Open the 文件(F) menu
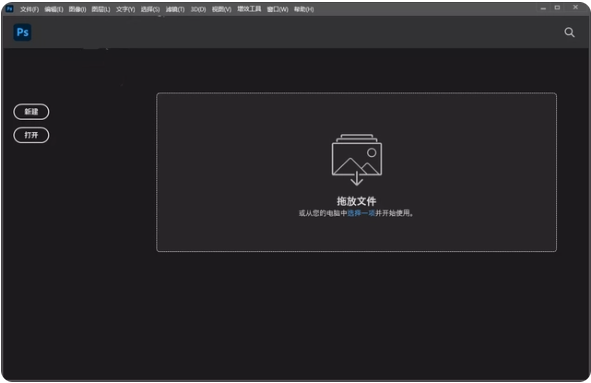591x383 pixels. point(29,9)
